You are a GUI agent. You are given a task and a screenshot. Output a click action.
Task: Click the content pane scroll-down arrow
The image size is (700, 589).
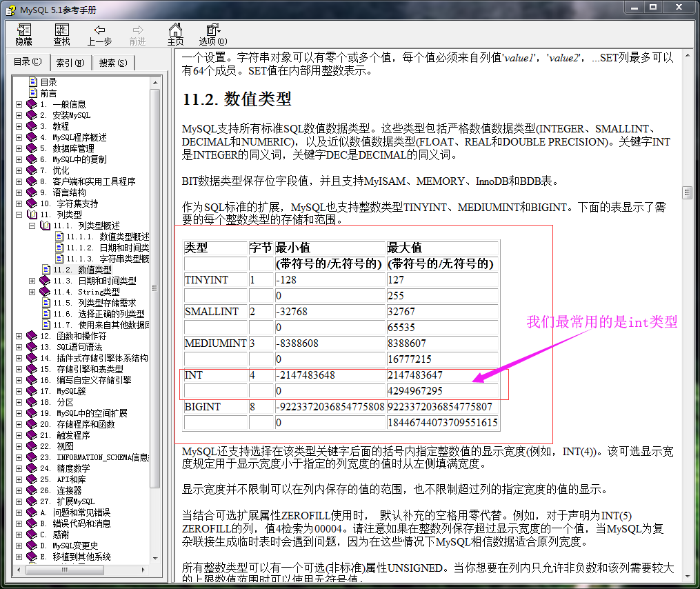pos(687,576)
